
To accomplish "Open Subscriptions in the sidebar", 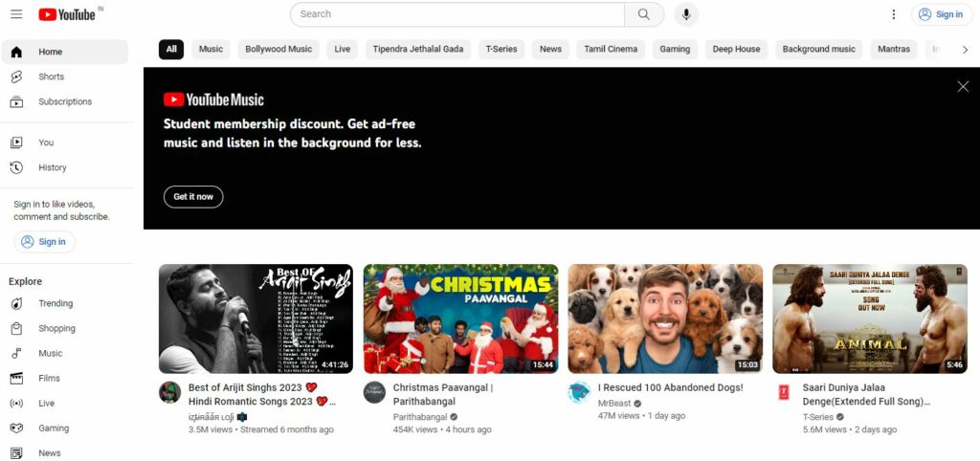I will coord(65,101).
